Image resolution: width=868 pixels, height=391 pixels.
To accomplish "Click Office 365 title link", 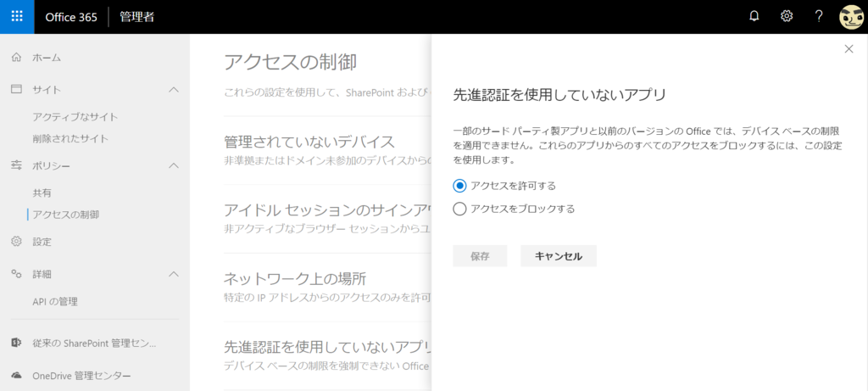I will click(71, 17).
